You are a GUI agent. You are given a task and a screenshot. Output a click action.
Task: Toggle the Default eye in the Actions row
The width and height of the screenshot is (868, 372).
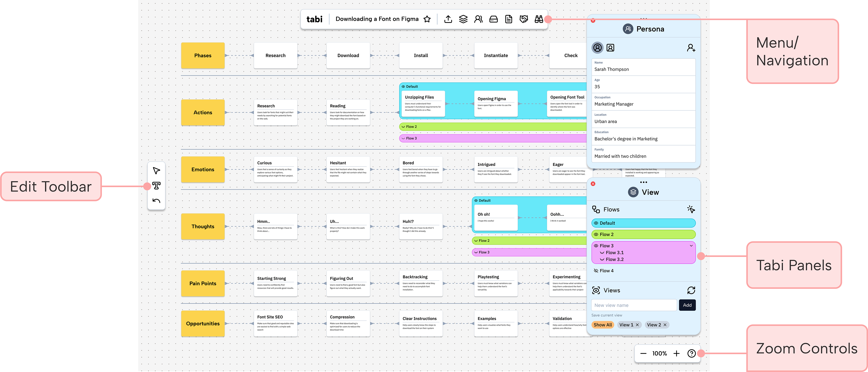coord(403,87)
